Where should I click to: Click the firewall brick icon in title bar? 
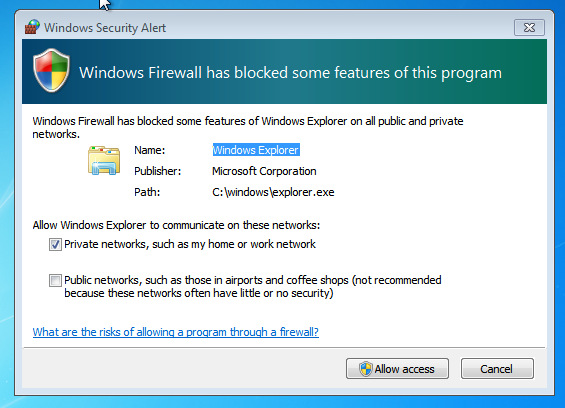pos(32,27)
